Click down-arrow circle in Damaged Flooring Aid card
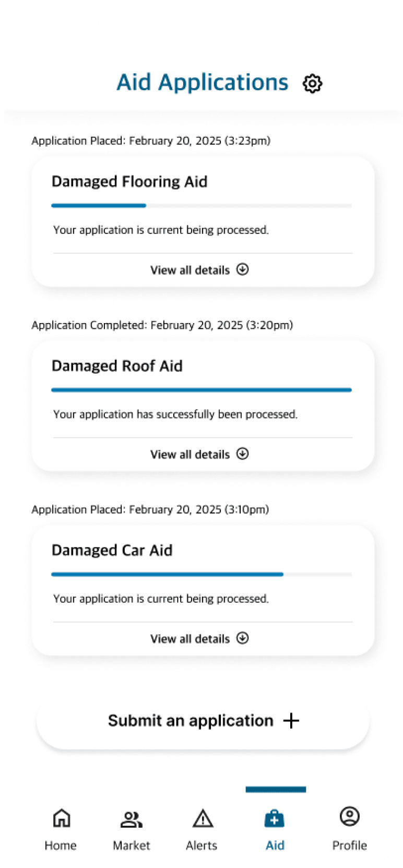Viewport: 403px width, 868px height. pyautogui.click(x=242, y=269)
